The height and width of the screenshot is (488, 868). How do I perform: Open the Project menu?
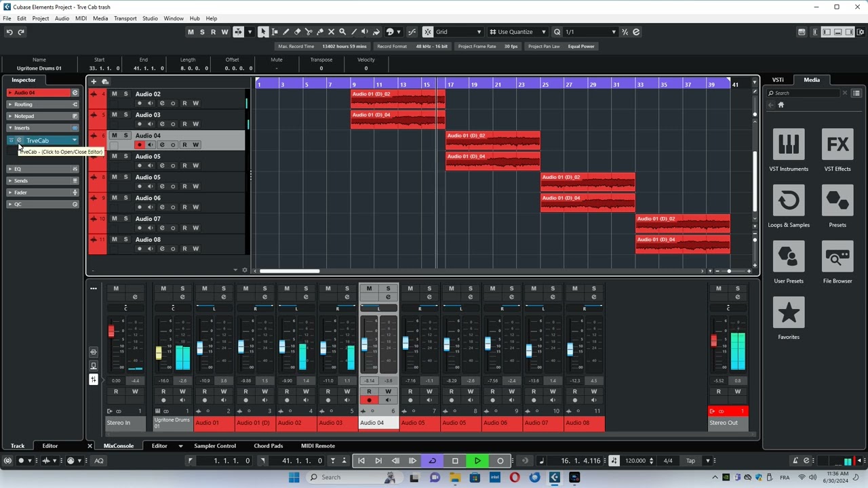pyautogui.click(x=40, y=18)
